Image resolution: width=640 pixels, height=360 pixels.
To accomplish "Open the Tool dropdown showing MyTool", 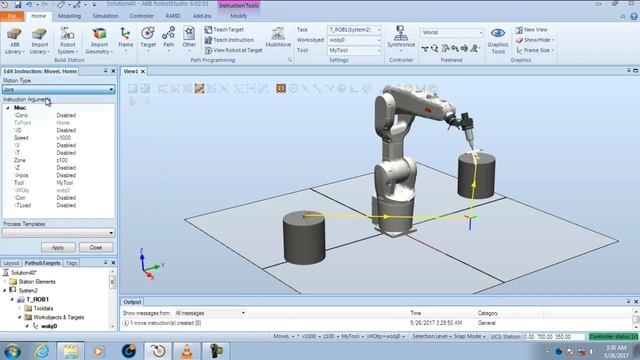I will (354, 50).
